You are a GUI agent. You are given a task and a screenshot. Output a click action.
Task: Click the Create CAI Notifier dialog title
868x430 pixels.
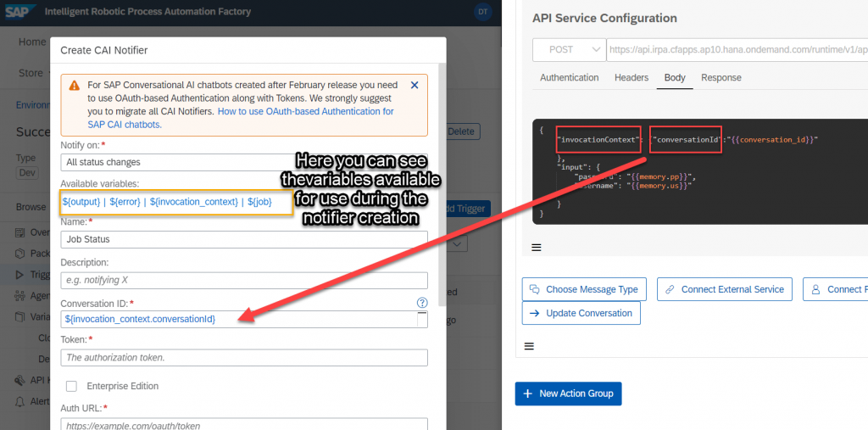click(x=104, y=50)
